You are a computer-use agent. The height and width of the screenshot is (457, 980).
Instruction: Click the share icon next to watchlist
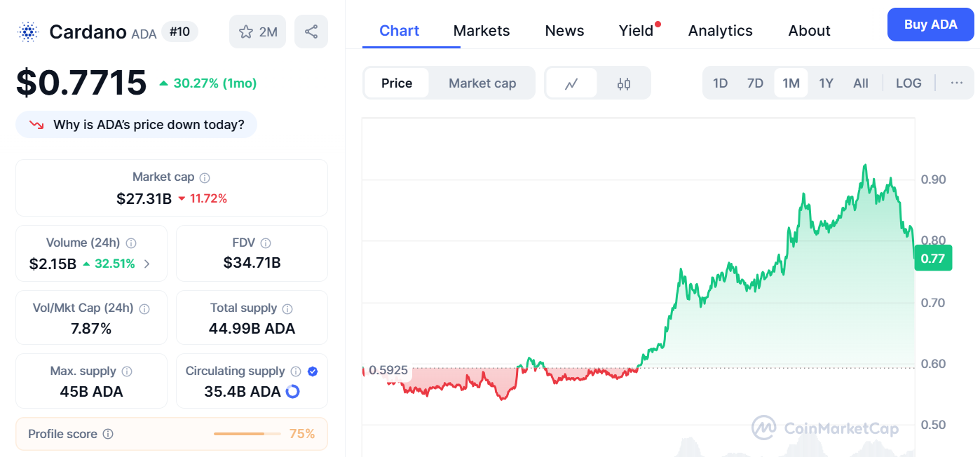[x=311, y=32]
